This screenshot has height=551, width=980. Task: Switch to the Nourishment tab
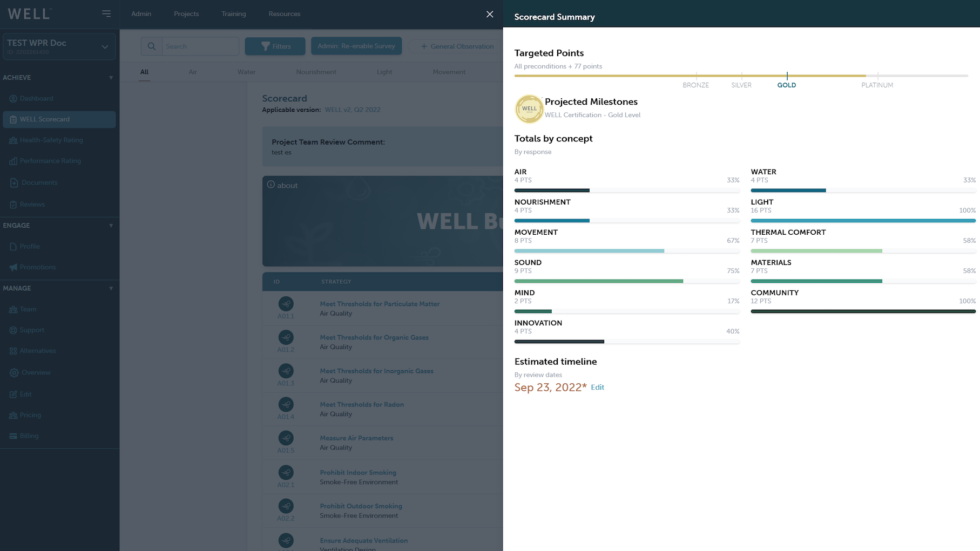[316, 72]
